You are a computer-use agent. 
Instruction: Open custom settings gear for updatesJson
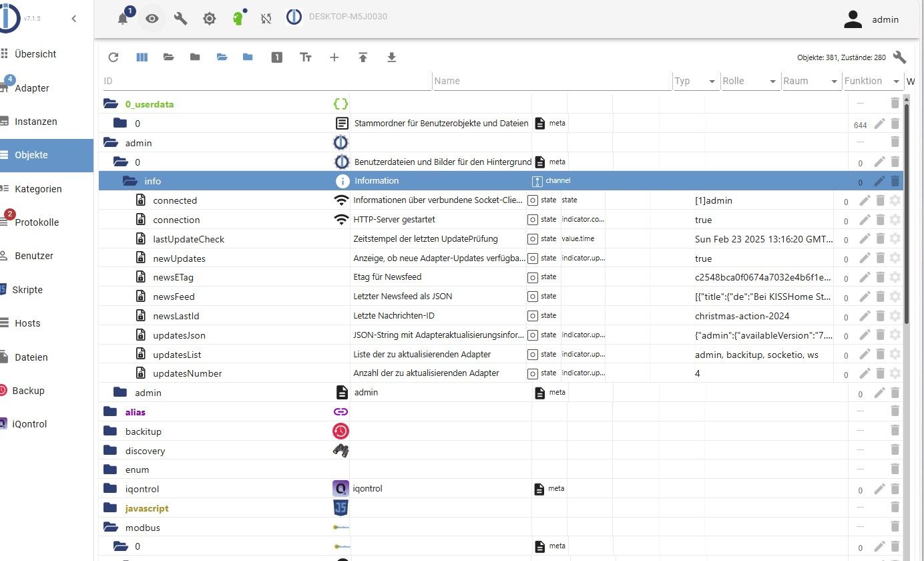[895, 335]
